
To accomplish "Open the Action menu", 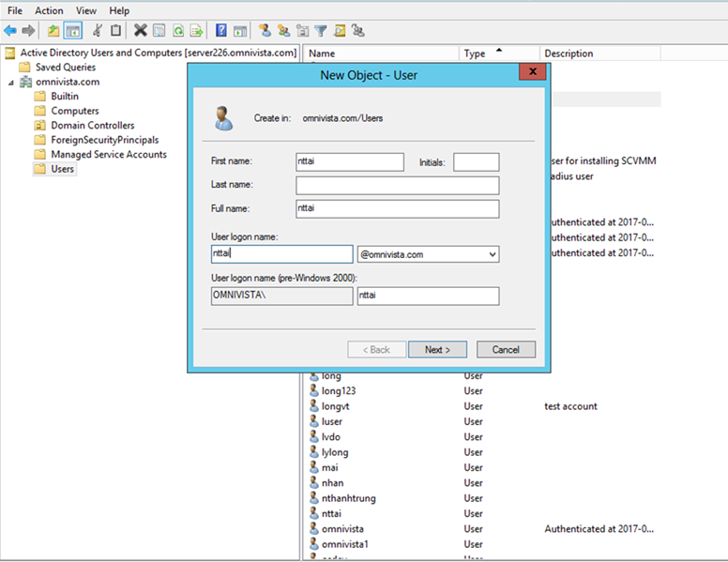I will [49, 10].
